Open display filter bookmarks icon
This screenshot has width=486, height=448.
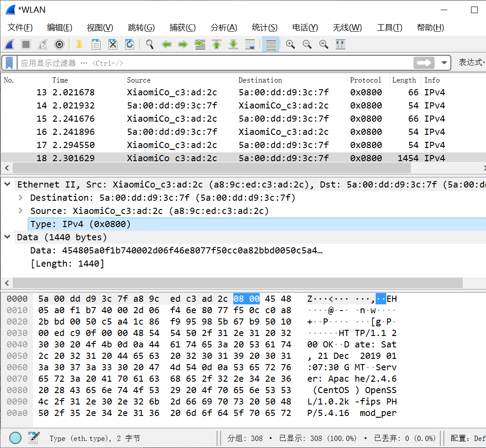pyautogui.click(x=9, y=63)
